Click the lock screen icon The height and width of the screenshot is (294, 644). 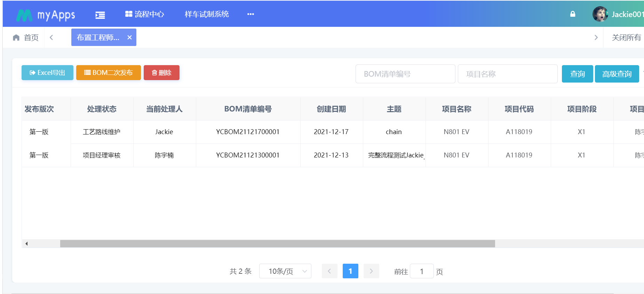tap(572, 14)
